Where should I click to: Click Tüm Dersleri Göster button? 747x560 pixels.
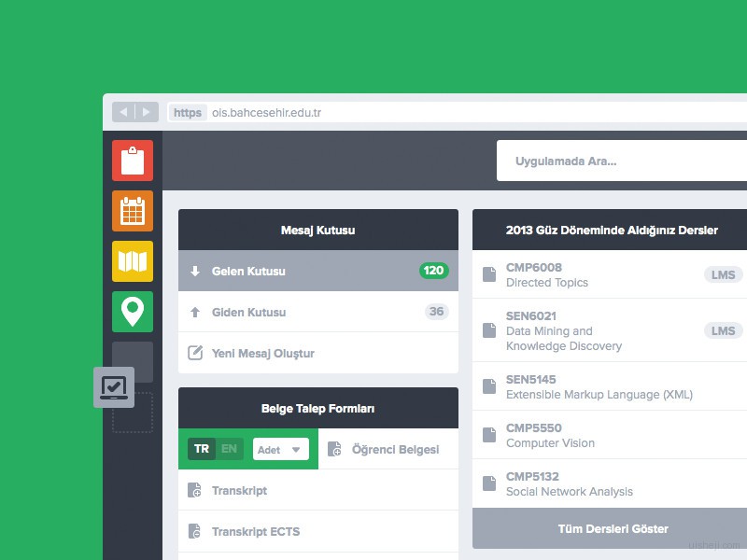[613, 528]
